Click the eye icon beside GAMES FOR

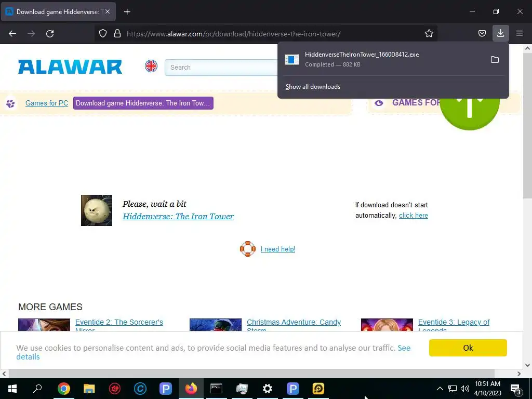379,103
